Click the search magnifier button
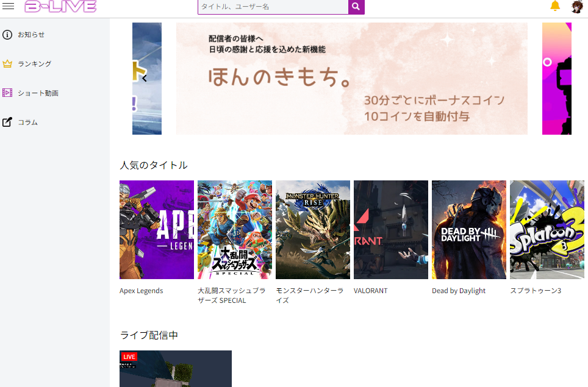This screenshot has height=387, width=588. 356,7
